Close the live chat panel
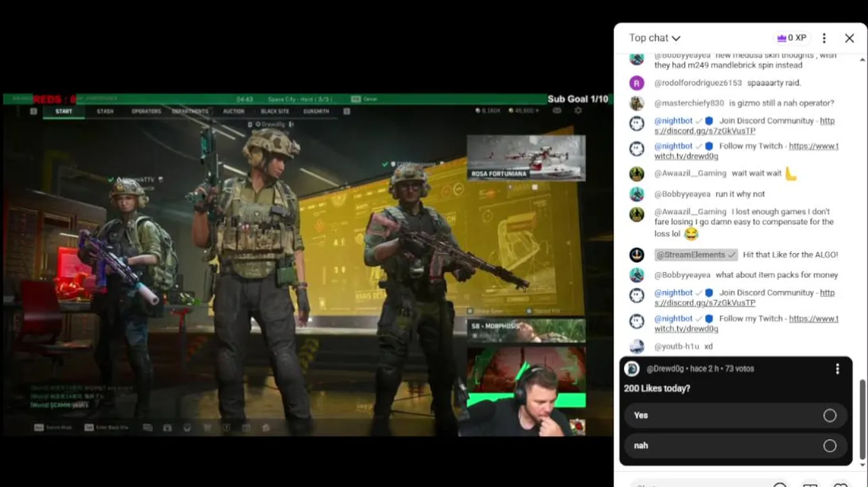 (850, 39)
